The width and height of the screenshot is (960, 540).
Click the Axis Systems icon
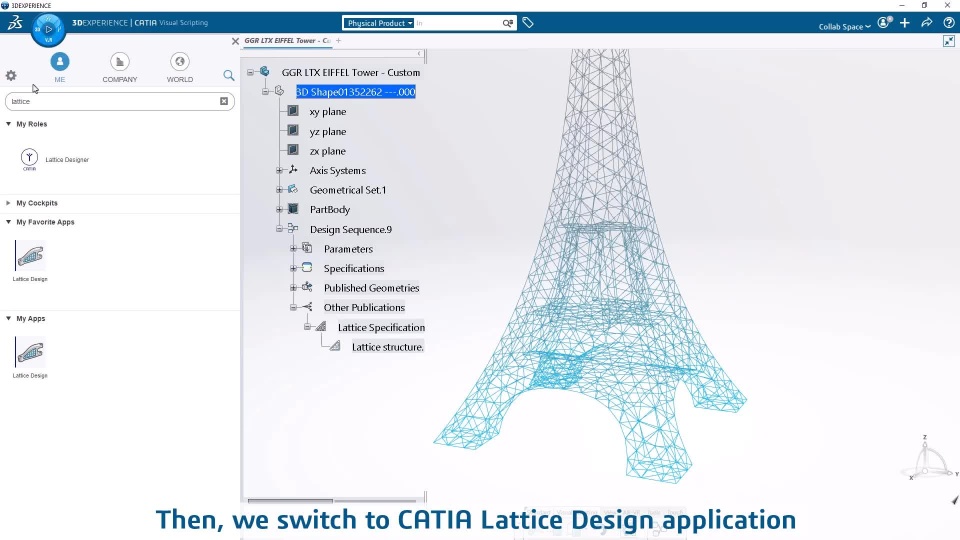pyautogui.click(x=293, y=170)
